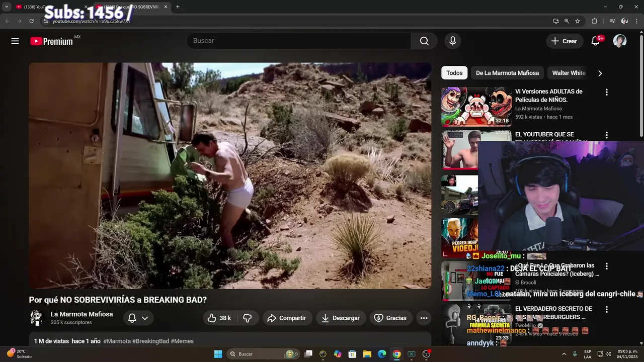Open options for 'Vi Versiones ADULTAS' video
The height and width of the screenshot is (362, 644).
(x=606, y=93)
